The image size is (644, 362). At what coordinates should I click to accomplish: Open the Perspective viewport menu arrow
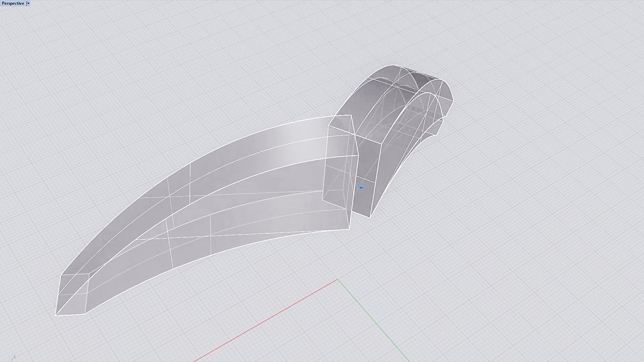(x=28, y=3)
